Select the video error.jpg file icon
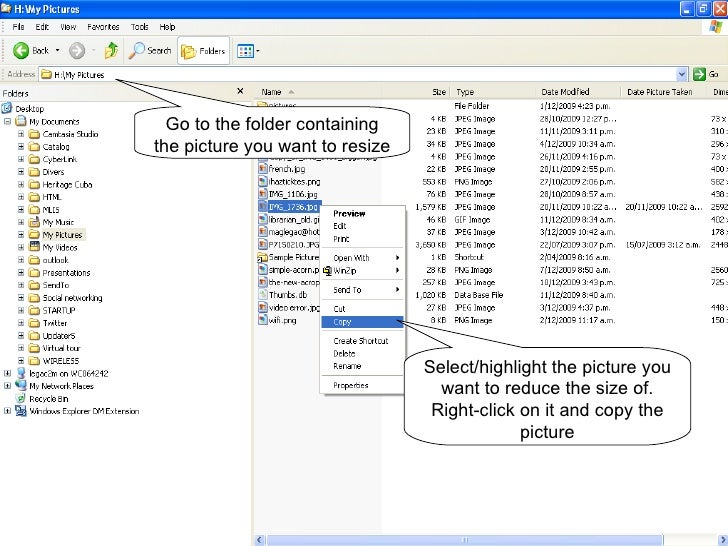 (263, 307)
